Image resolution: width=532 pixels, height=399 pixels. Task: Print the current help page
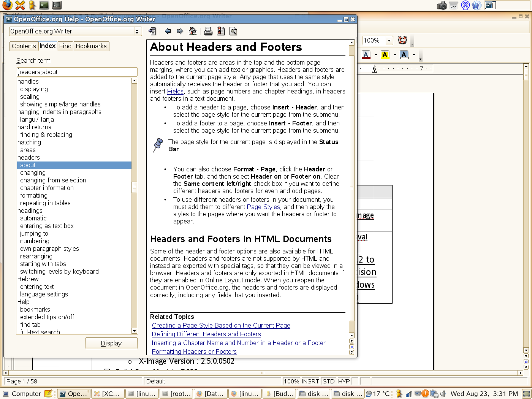click(208, 31)
